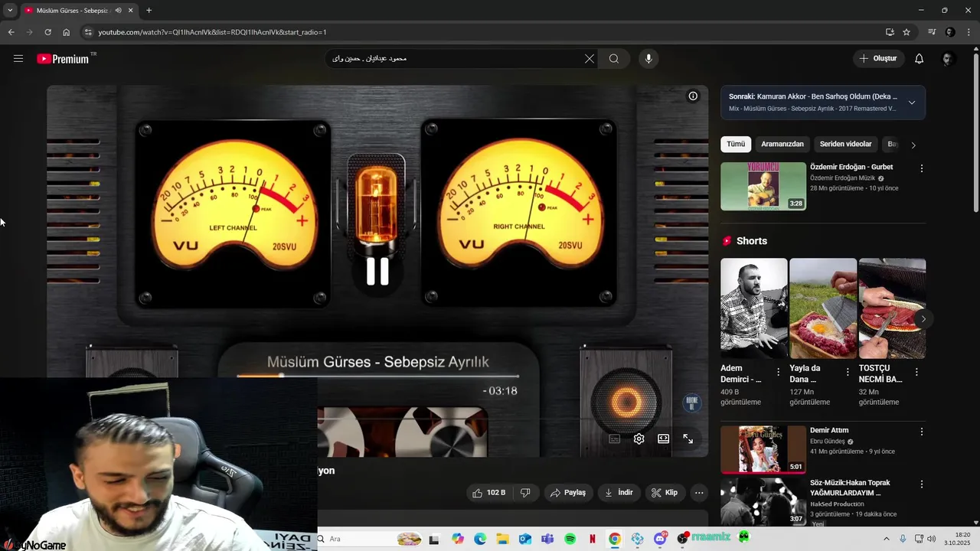Open the Chrome three-dot menu

pyautogui.click(x=969, y=32)
